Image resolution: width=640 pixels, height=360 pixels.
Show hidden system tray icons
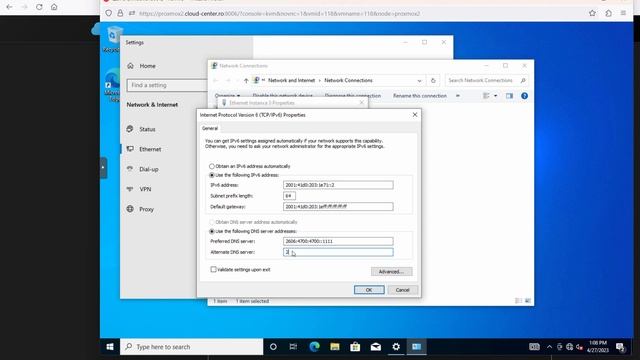tap(549, 347)
